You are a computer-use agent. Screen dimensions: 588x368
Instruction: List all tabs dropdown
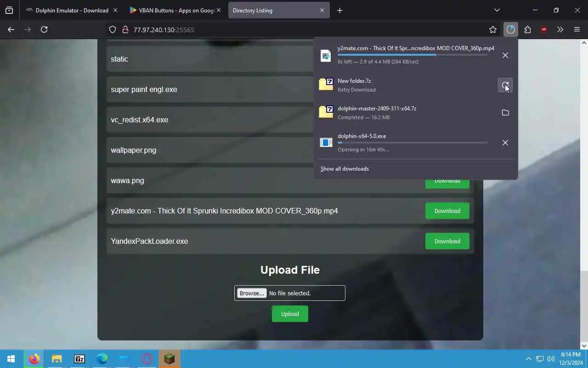(497, 10)
